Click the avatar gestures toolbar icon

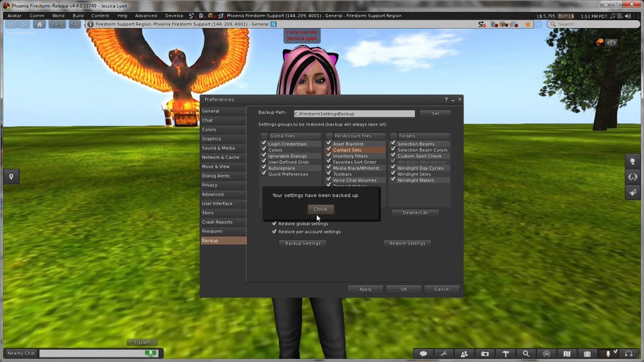point(444,354)
